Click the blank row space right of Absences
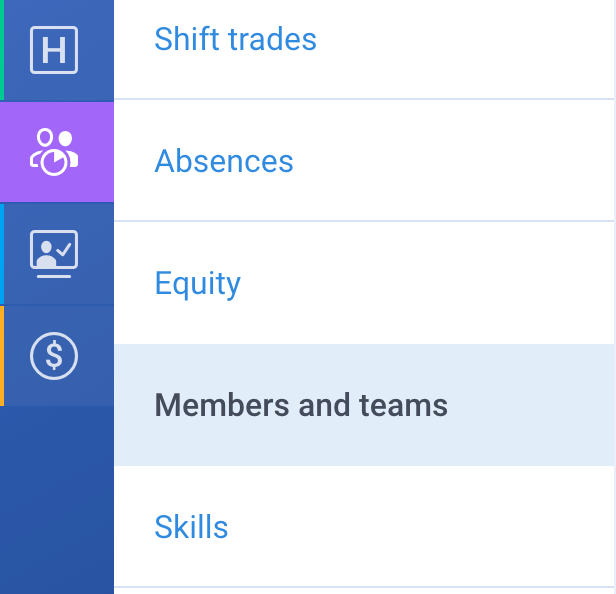The width and height of the screenshot is (616, 594). pyautogui.click(x=454, y=161)
